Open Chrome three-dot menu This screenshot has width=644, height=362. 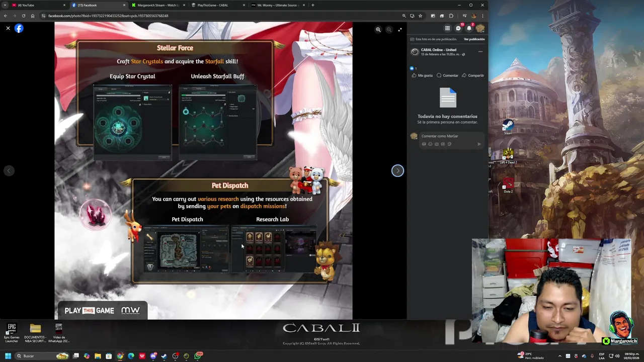(x=482, y=16)
